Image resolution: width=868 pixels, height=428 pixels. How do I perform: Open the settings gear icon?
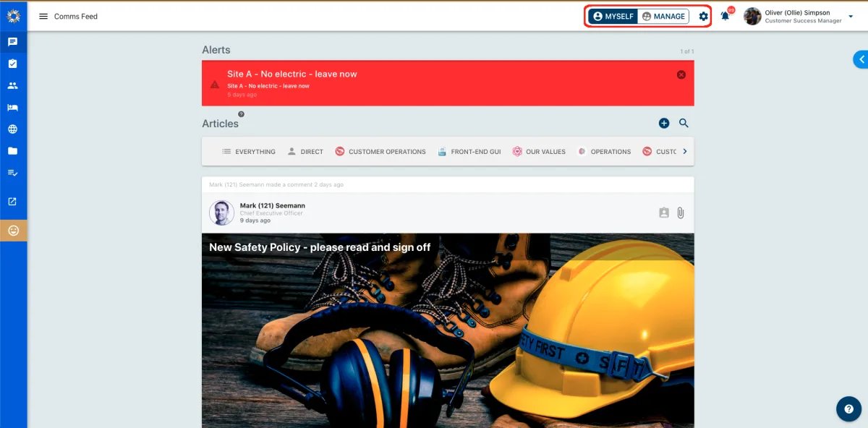tap(703, 17)
